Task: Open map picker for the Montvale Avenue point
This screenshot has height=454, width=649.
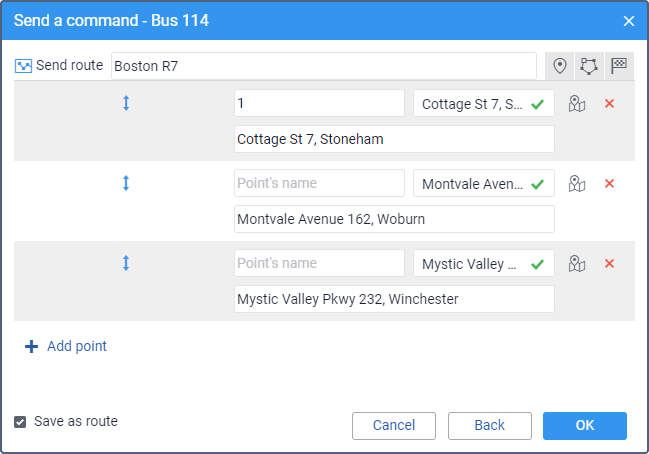Action: click(577, 183)
